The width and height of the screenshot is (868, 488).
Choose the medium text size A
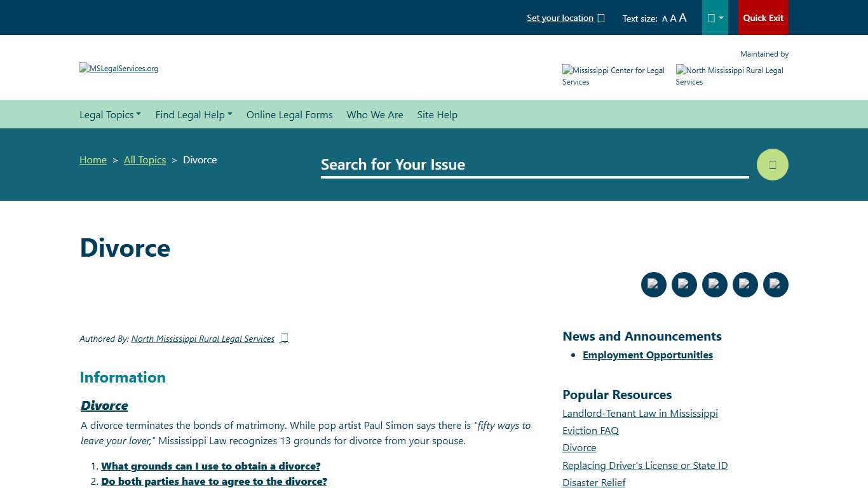point(673,18)
